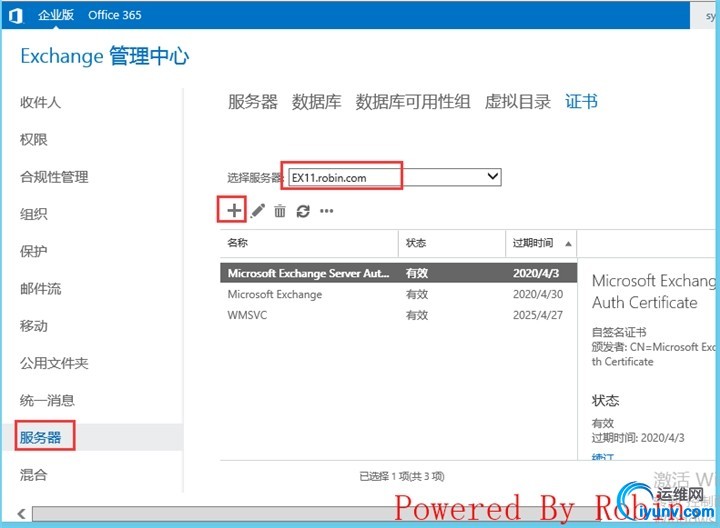Select the Microsoft Exchange certificate row

coord(399,294)
